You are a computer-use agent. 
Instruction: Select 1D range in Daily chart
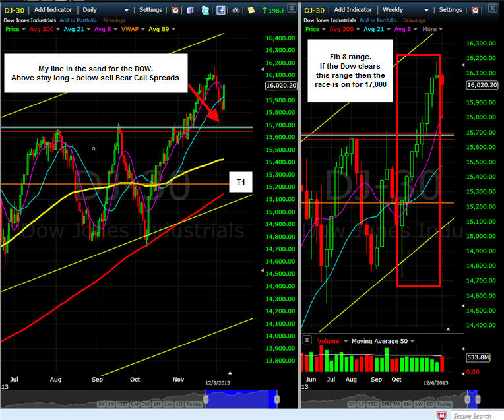(179, 404)
